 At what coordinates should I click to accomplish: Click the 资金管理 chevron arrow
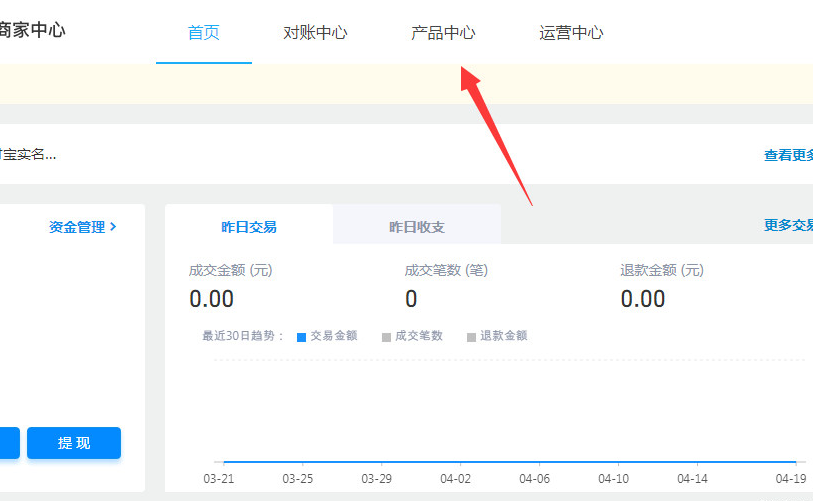click(x=113, y=227)
